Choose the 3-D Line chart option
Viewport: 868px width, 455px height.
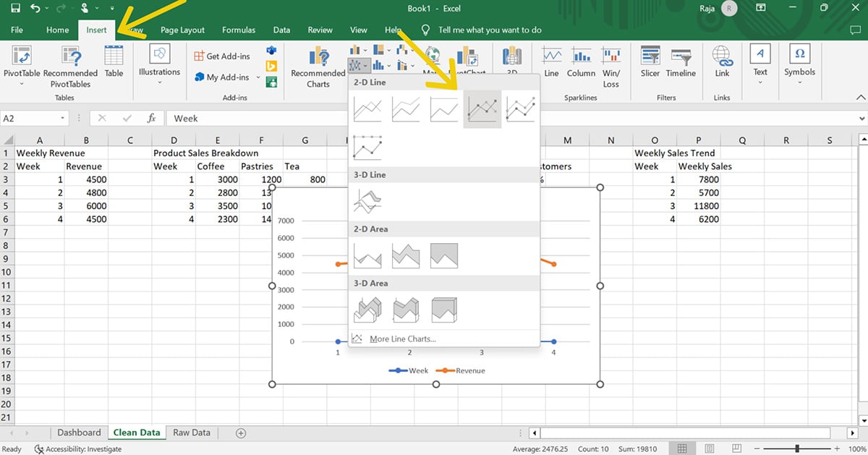[367, 201]
